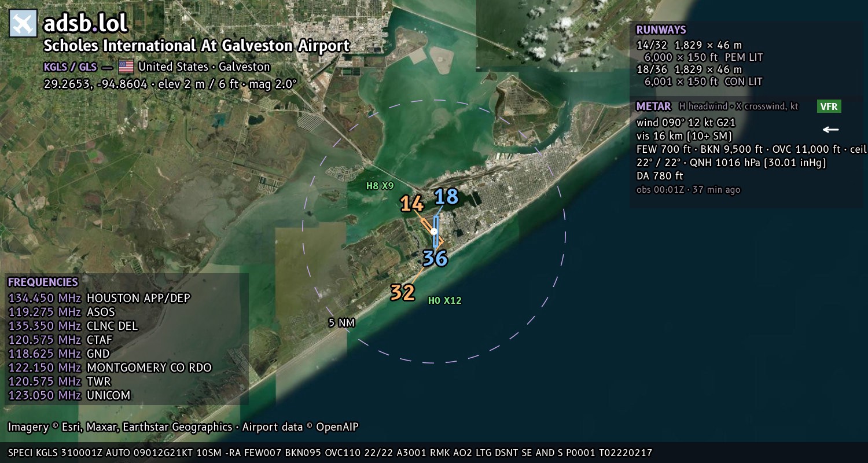
Task: Click the 6,001 × 150 ft CON LIT line
Action: pos(704,82)
